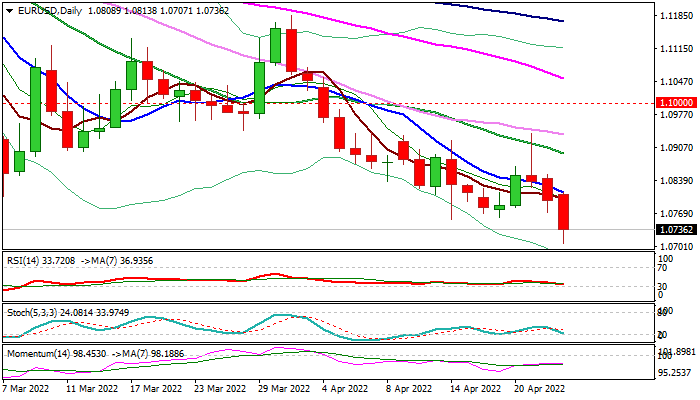This screenshot has height=400, width=700.
Task: Click the last large red candle
Action: pyautogui.click(x=563, y=212)
